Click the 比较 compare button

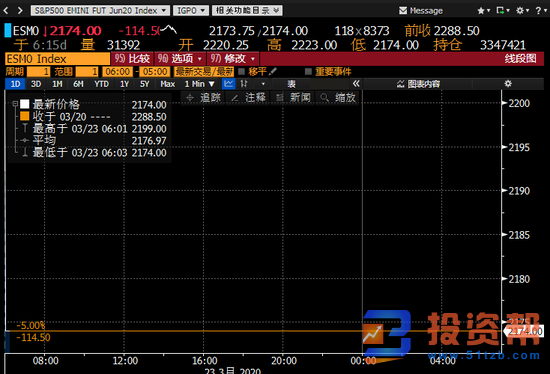click(x=132, y=59)
